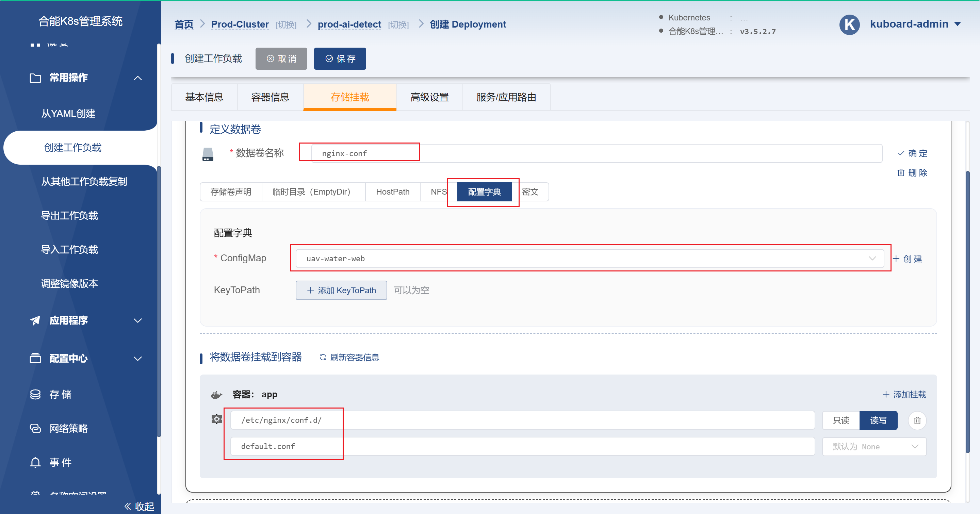
Task: Click 添加挂载 link
Action: click(904, 395)
